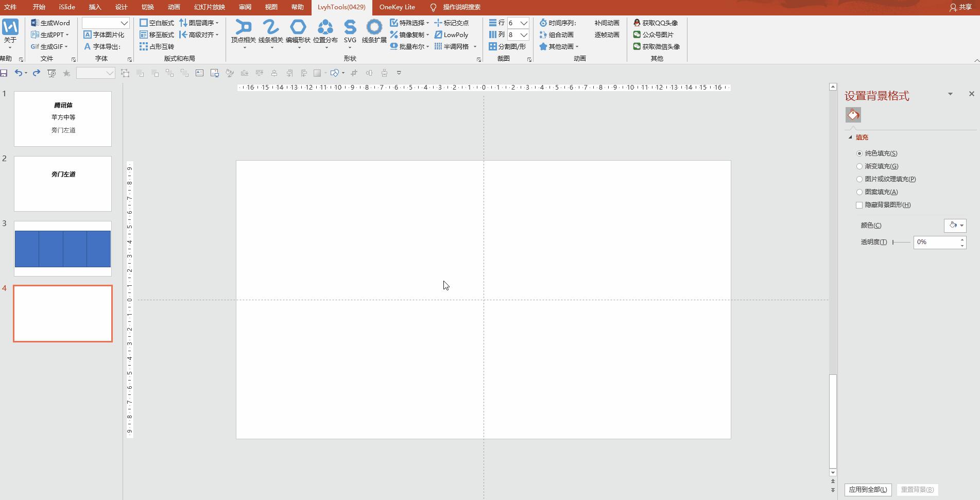The width and height of the screenshot is (980, 500).
Task: Switch to the 设计 Design tab
Action: pos(122,7)
